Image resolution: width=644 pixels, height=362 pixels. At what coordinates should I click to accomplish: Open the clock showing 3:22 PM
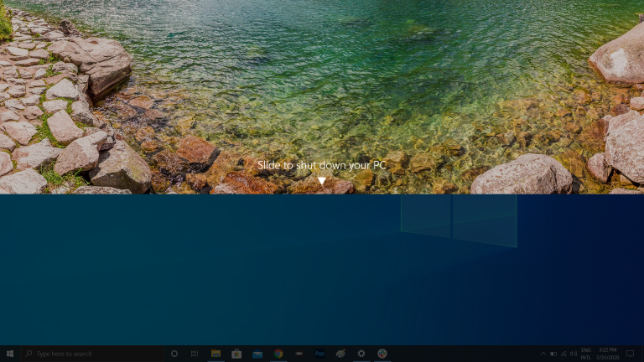pyautogui.click(x=606, y=354)
